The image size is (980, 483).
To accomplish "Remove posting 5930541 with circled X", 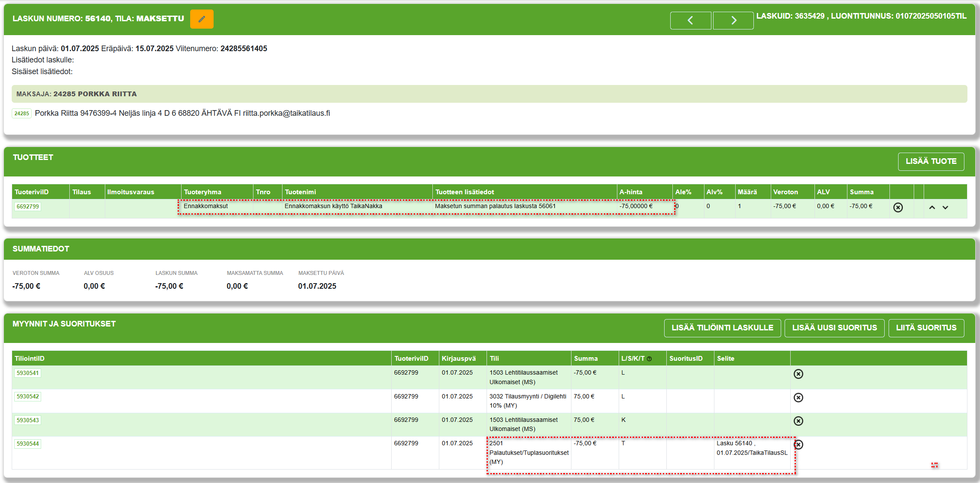I will coord(798,374).
